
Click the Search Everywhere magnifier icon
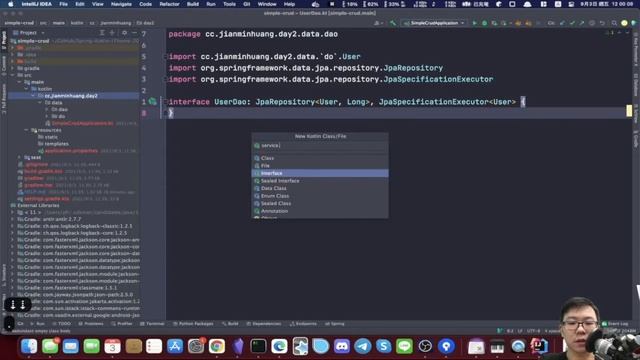614,23
